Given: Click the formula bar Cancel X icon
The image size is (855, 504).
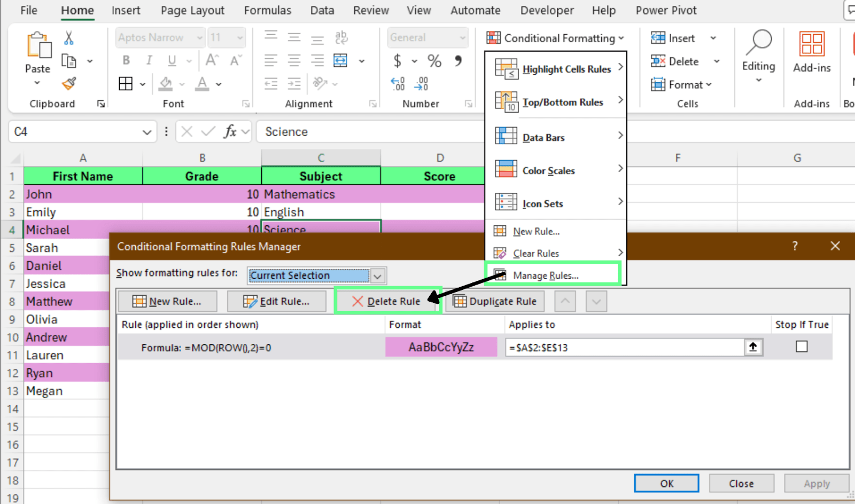Looking at the screenshot, I should click(x=186, y=131).
